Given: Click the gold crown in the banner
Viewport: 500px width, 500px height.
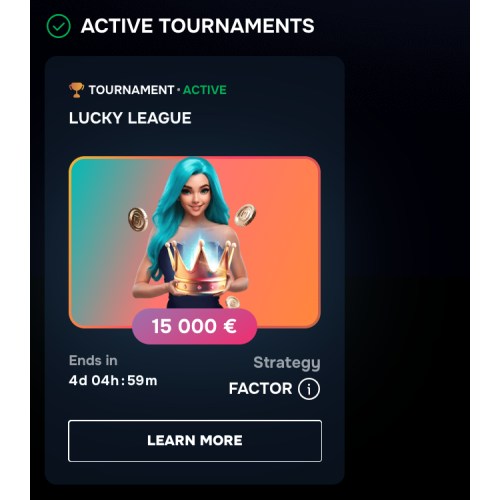Looking at the screenshot, I should (199, 269).
